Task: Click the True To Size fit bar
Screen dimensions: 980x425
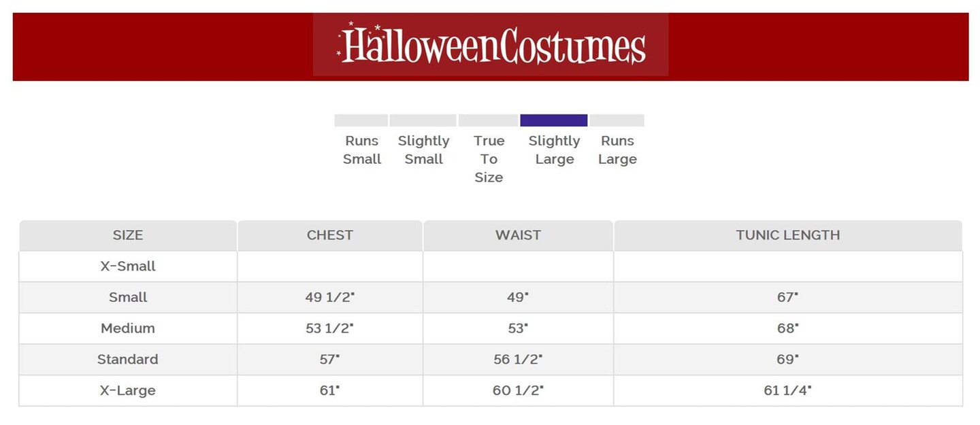Action: 488,120
